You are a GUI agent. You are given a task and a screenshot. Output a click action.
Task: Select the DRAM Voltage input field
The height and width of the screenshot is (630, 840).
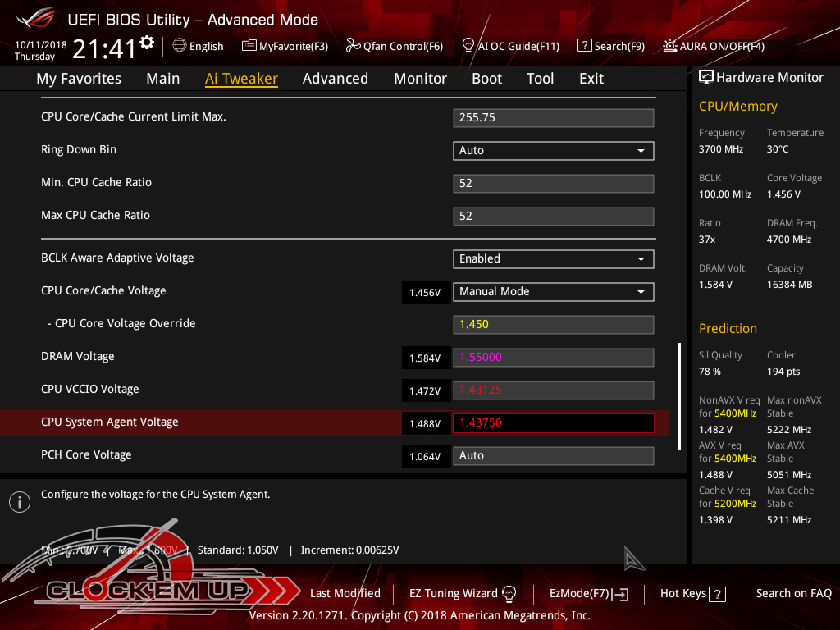pos(553,357)
